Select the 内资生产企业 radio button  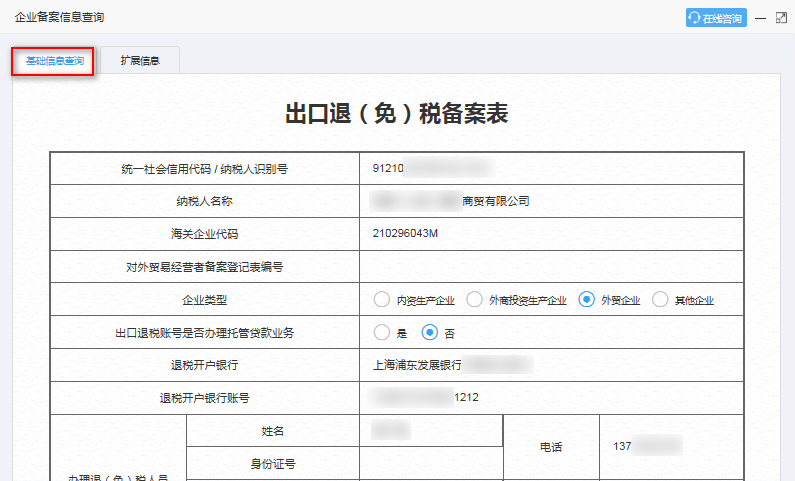pos(382,300)
